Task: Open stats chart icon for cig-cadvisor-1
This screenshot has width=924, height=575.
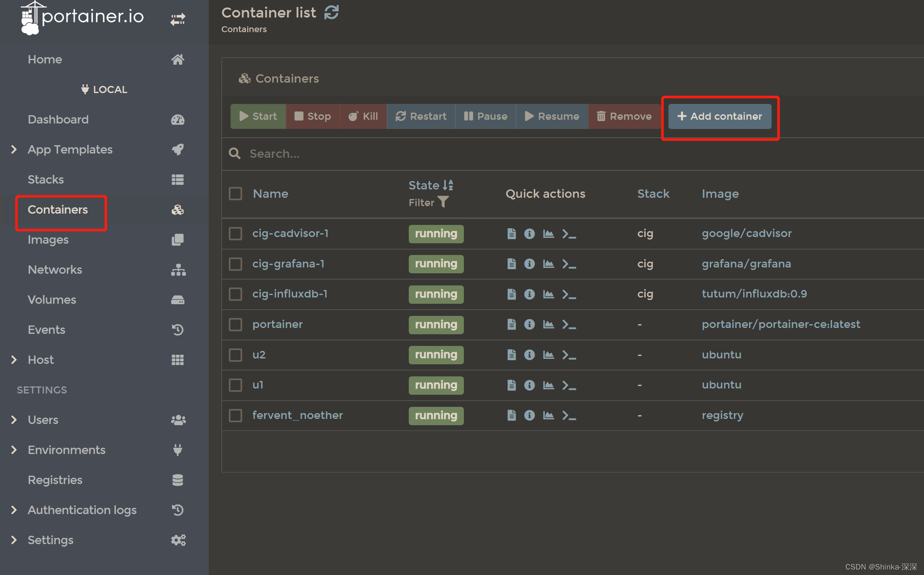Action: tap(549, 234)
